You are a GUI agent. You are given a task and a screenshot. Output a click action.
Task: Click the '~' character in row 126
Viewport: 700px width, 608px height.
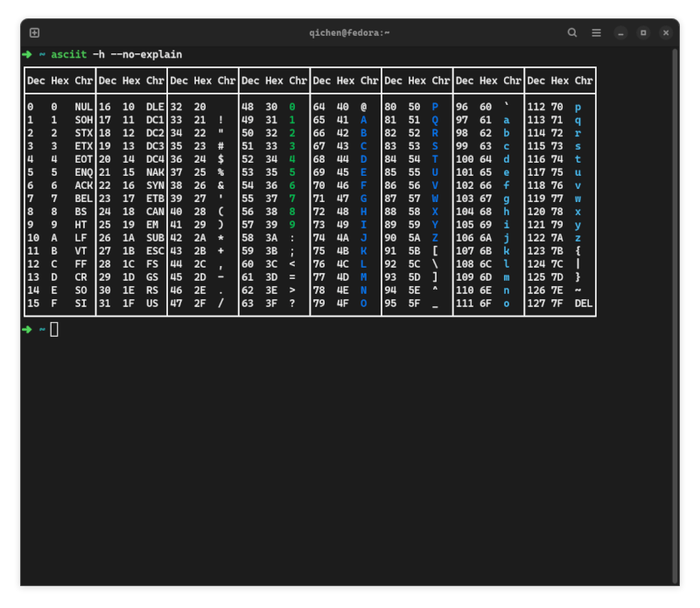577,290
